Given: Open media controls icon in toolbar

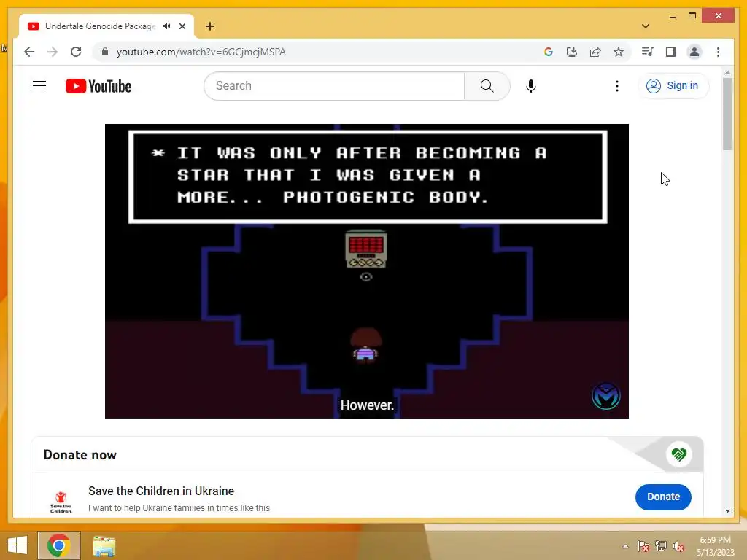Looking at the screenshot, I should click(x=648, y=52).
